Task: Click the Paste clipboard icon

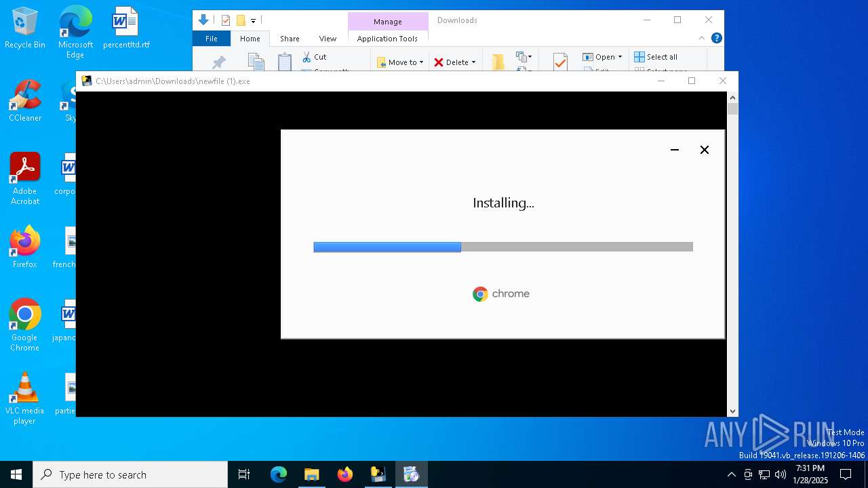Action: [x=285, y=62]
